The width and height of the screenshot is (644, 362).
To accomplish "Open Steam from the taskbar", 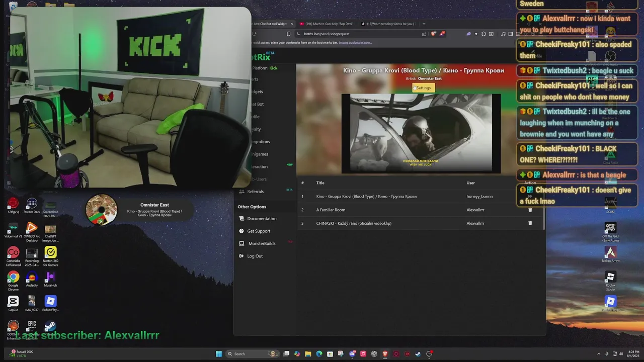I will (x=418, y=353).
